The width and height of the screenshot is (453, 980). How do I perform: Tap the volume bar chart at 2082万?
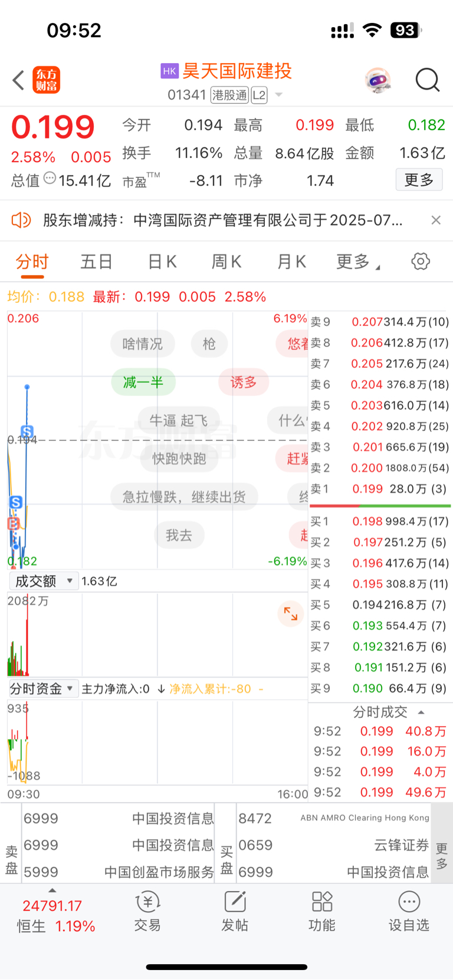pos(157,635)
